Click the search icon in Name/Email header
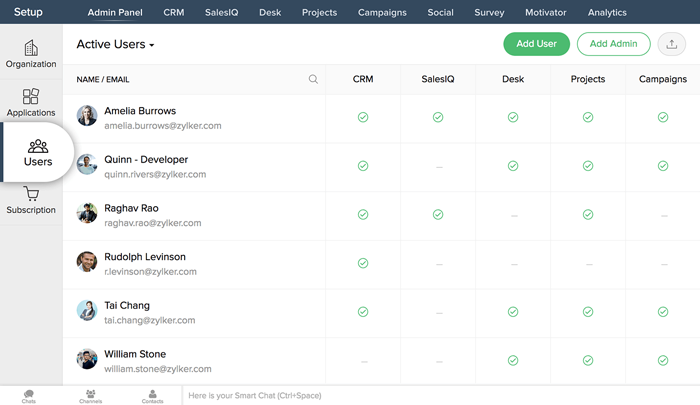This screenshot has height=405, width=700. [313, 79]
